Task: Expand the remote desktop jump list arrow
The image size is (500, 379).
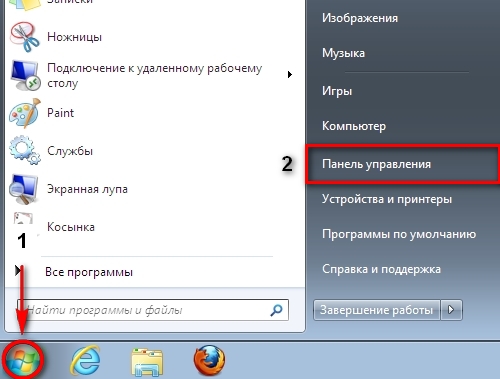Action: (x=290, y=75)
